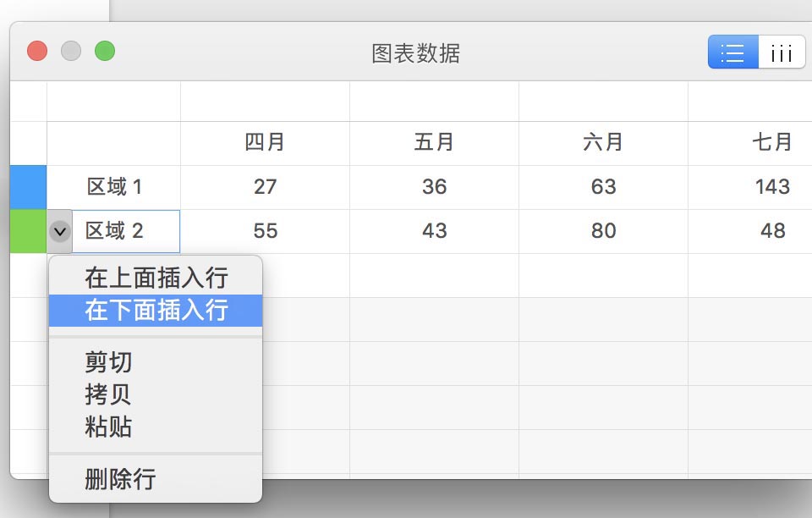Open the dropdown arrow beside 区域 2
The image size is (812, 518).
(x=59, y=231)
